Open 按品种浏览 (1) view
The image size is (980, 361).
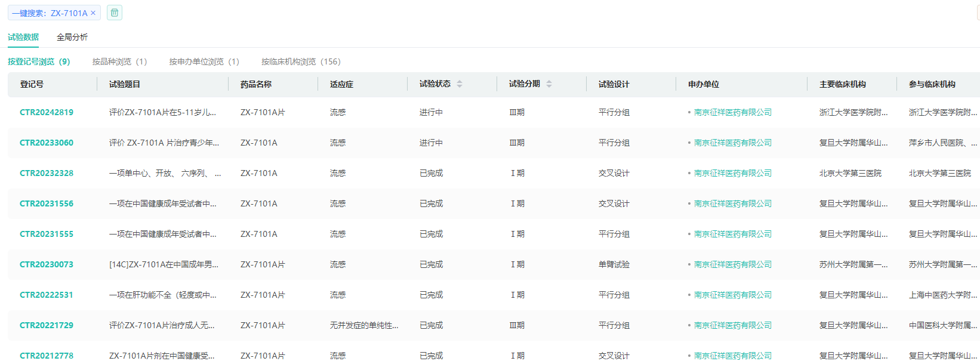pos(119,61)
